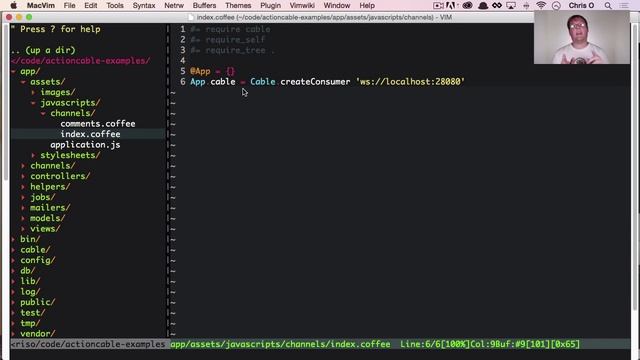640x360 pixels.
Task: Open the Syntax menu
Action: 144,5
